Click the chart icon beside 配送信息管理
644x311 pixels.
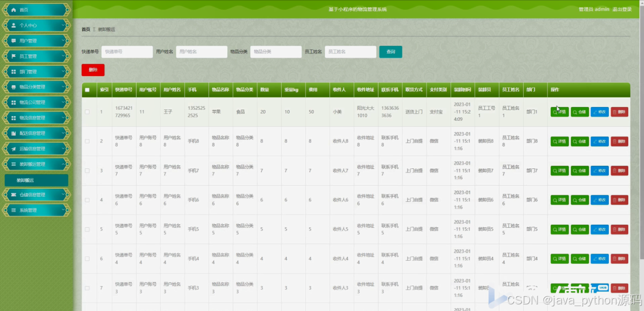13,133
